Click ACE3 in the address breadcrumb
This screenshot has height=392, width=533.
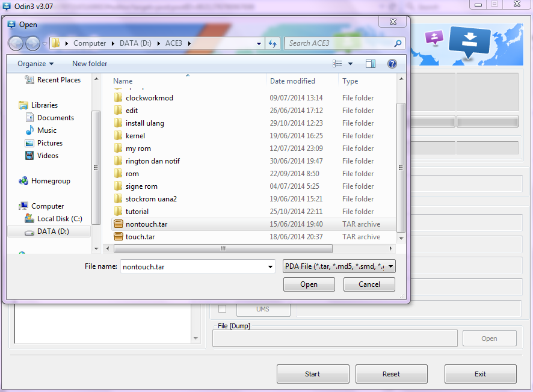click(x=174, y=43)
